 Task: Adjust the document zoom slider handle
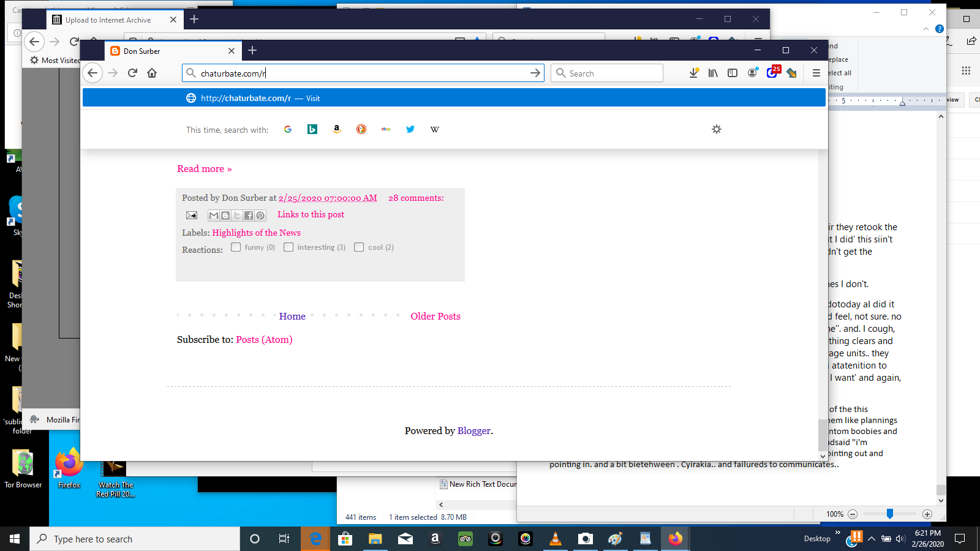890,514
